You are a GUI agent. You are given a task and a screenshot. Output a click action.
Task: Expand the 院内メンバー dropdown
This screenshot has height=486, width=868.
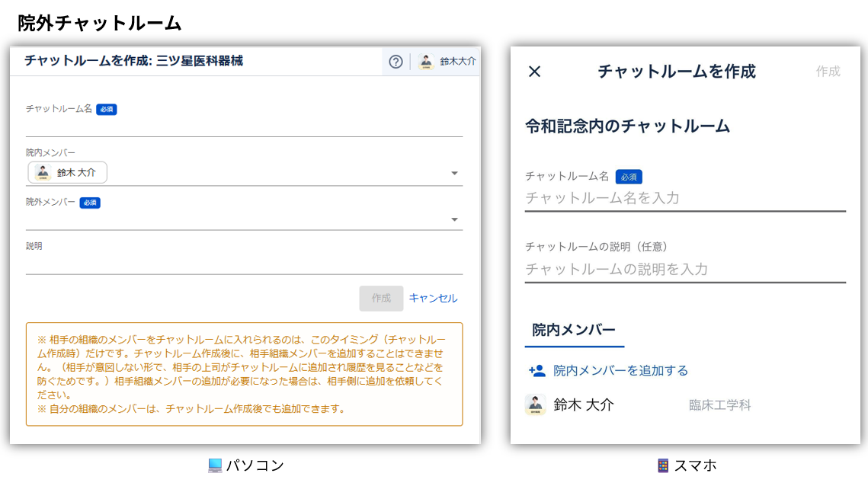click(455, 172)
